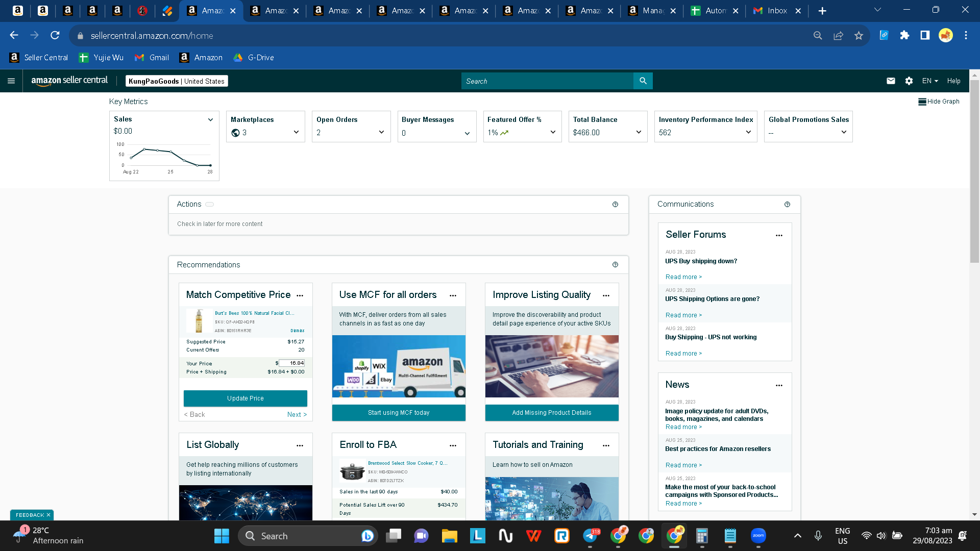This screenshot has width=980, height=551.
Task: Open Actions help question icon
Action: (x=616, y=205)
